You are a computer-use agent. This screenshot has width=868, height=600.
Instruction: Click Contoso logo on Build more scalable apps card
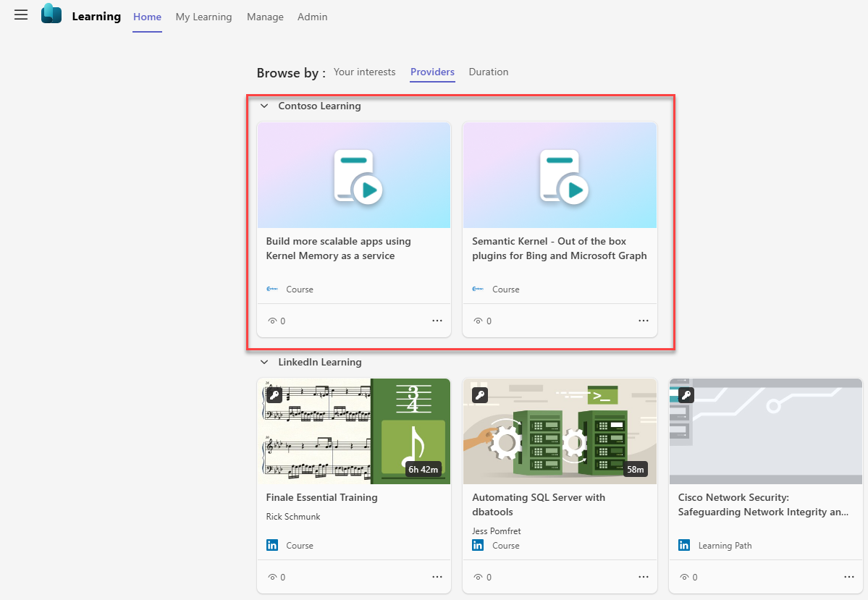[x=272, y=289]
